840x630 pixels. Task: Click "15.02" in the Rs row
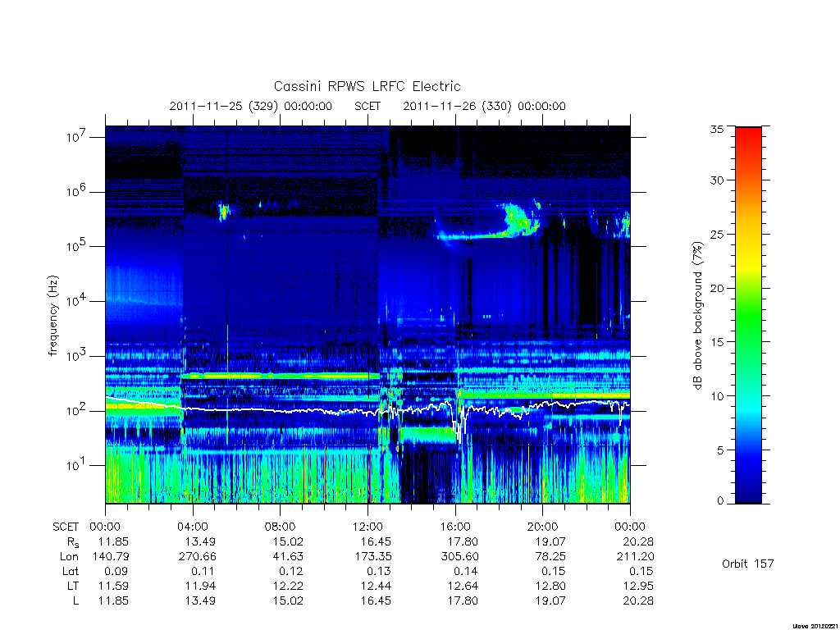(x=288, y=541)
